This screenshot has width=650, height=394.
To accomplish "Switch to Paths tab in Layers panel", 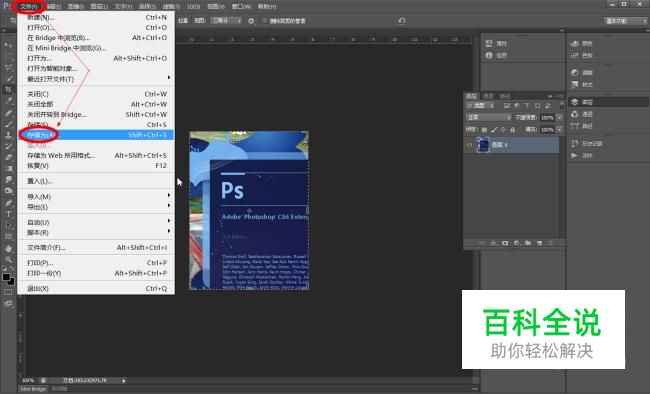I will point(504,96).
